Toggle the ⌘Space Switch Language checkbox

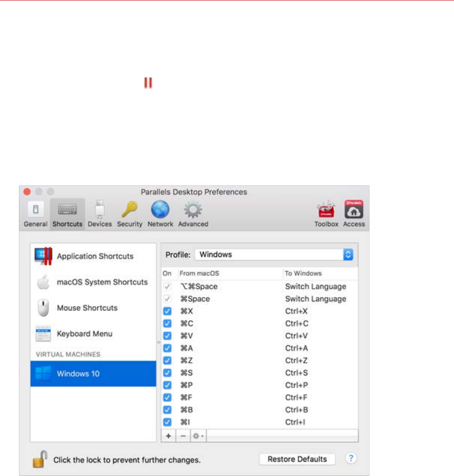[x=167, y=299]
